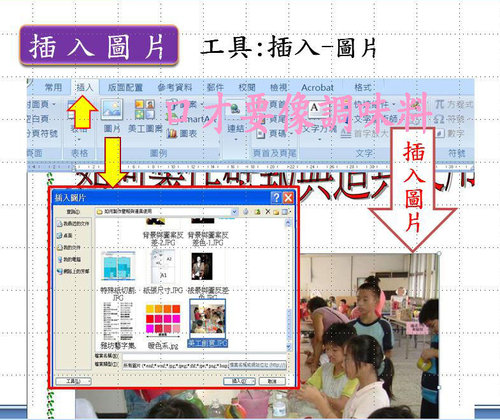Open the 版面配置 ribbon tab
This screenshot has width=500, height=420.
125,88
